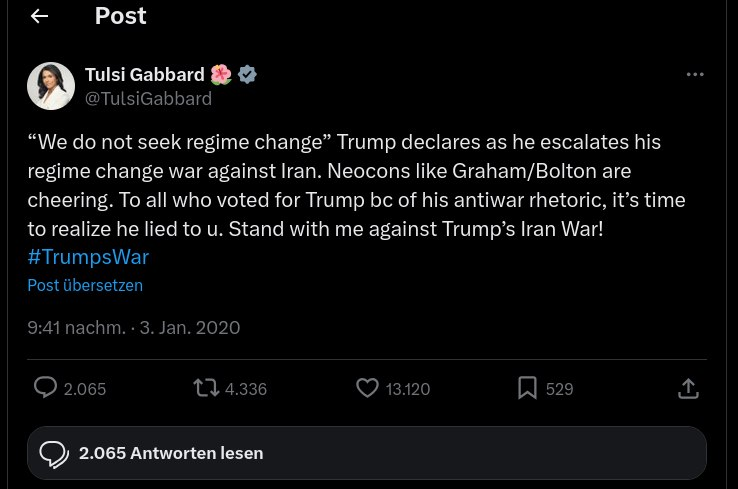Screen dimensions: 738x489
Task: Like the post with the heart icon
Action: 368,388
